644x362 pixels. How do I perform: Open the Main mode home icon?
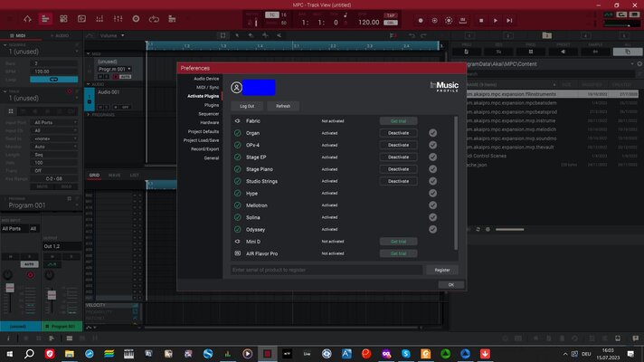[27, 19]
